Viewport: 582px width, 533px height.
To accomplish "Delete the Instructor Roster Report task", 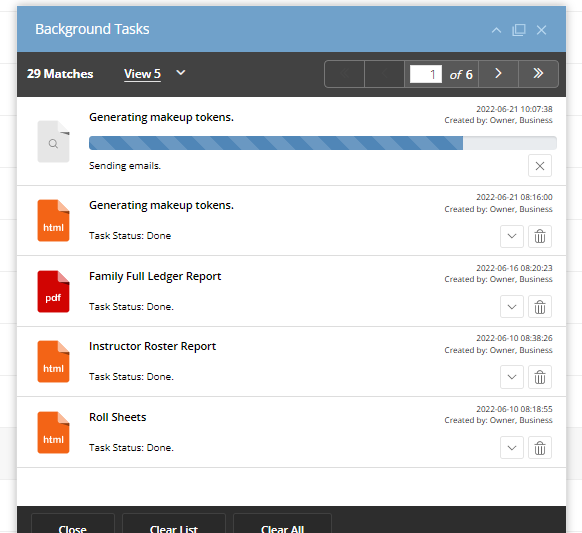I will click(540, 377).
